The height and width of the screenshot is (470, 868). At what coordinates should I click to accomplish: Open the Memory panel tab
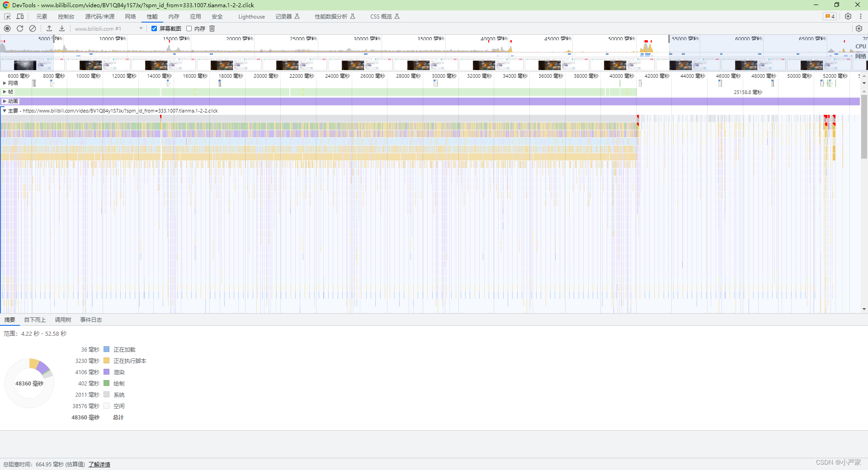[x=174, y=16]
